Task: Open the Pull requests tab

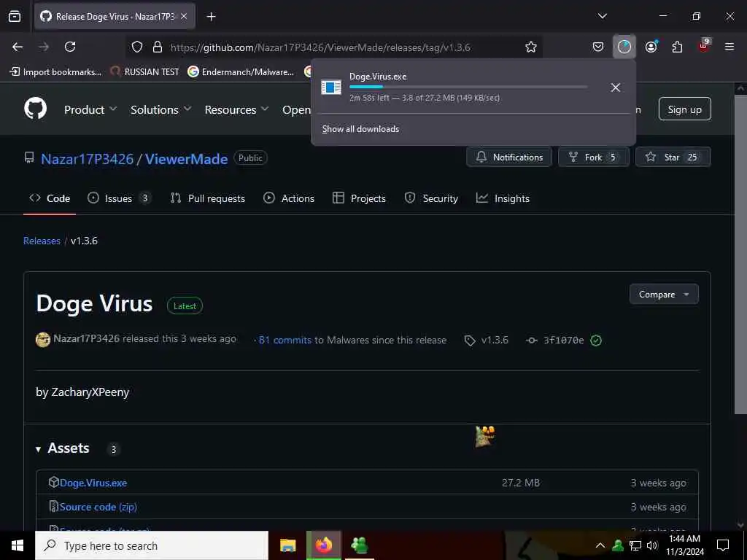Action: pos(208,198)
